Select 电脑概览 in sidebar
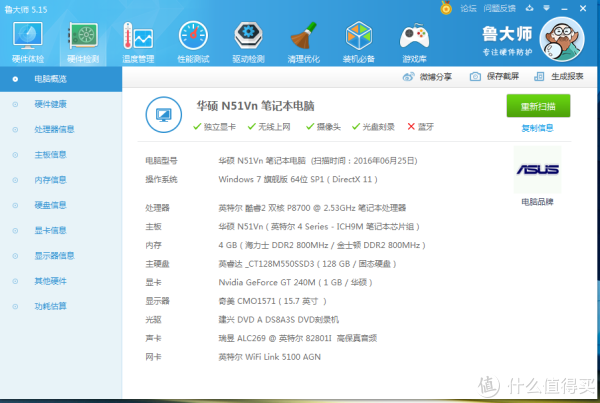 61,79
